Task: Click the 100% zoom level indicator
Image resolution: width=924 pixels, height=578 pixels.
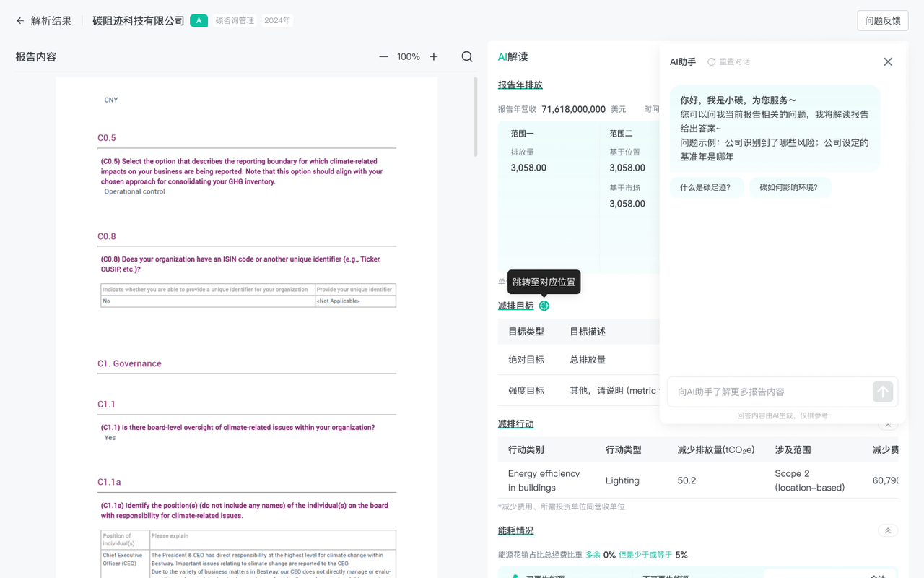Action: pyautogui.click(x=409, y=56)
